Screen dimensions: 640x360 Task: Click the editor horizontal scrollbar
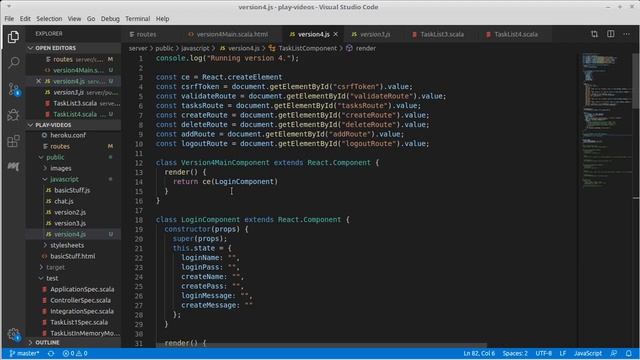[x=321, y=345]
